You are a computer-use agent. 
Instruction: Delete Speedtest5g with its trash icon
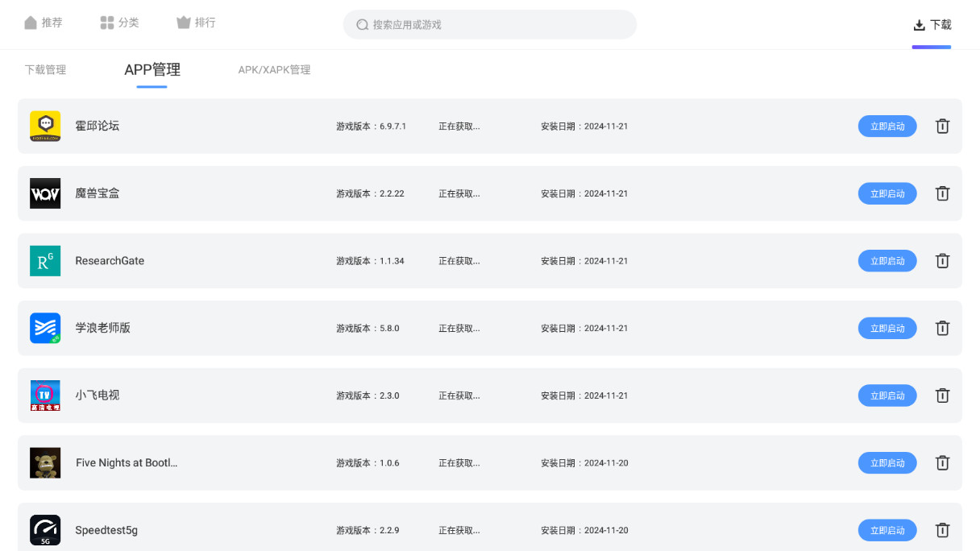[x=942, y=530]
